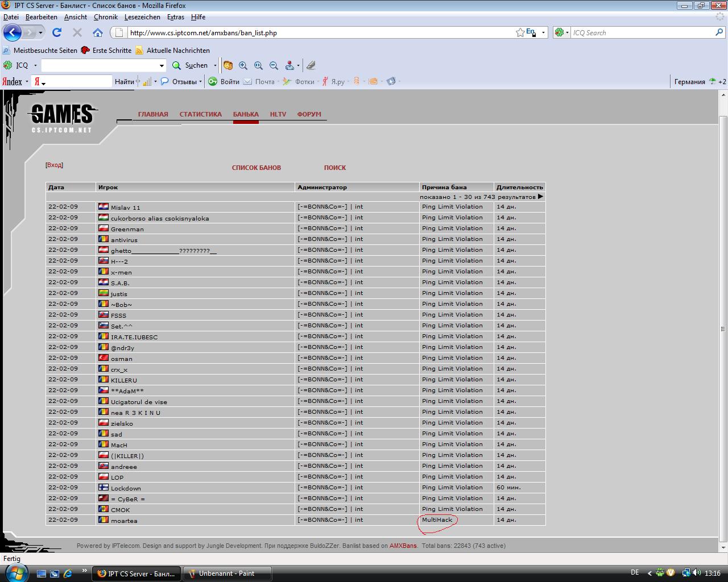The width and height of the screenshot is (728, 582).
Task: Open the Yandex logo dropdown arrow
Action: (x=27, y=81)
